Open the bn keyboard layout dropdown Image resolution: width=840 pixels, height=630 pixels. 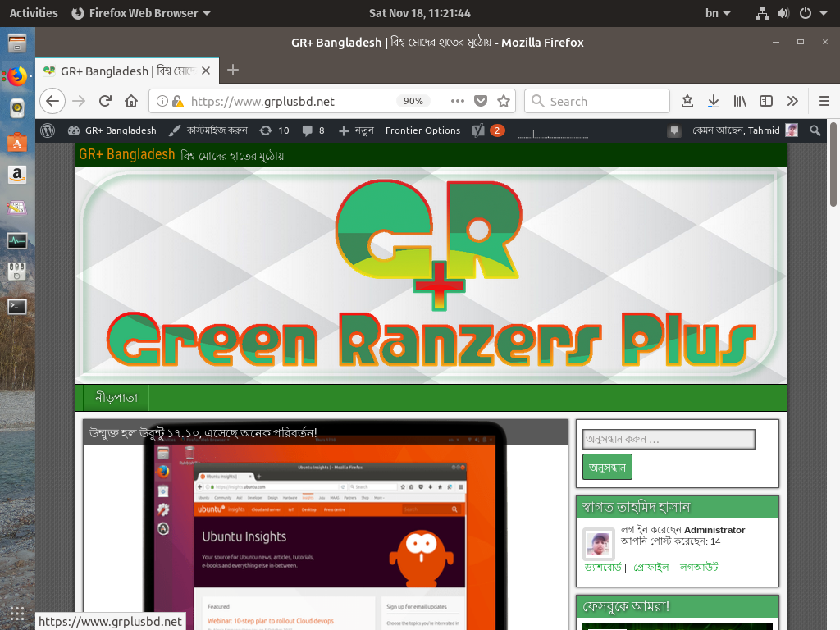pos(718,13)
